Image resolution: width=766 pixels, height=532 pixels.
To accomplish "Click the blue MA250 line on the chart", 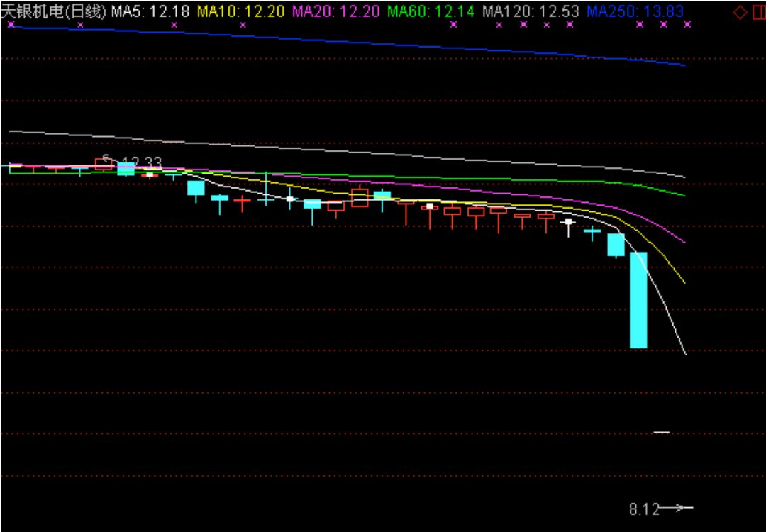I will 355,42.
